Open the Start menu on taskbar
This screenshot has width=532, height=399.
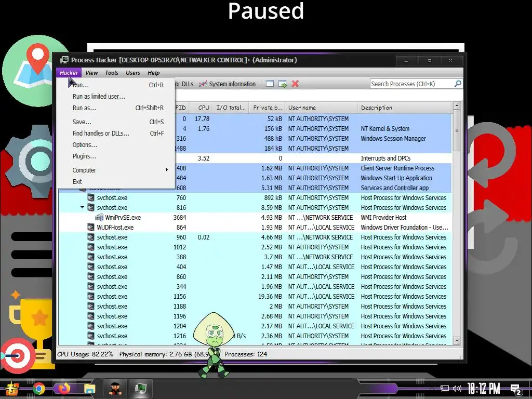pyautogui.click(x=12, y=389)
